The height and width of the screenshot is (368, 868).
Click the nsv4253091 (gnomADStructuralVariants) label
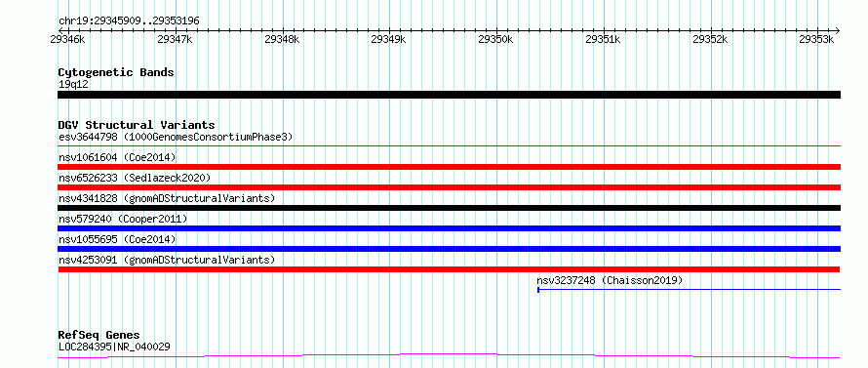pos(167,260)
